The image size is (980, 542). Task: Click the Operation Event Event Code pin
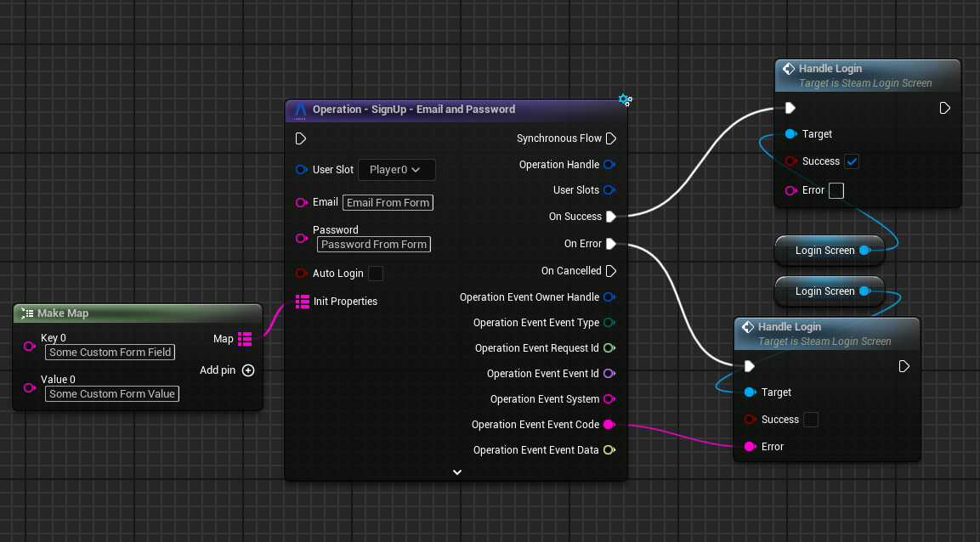(609, 425)
